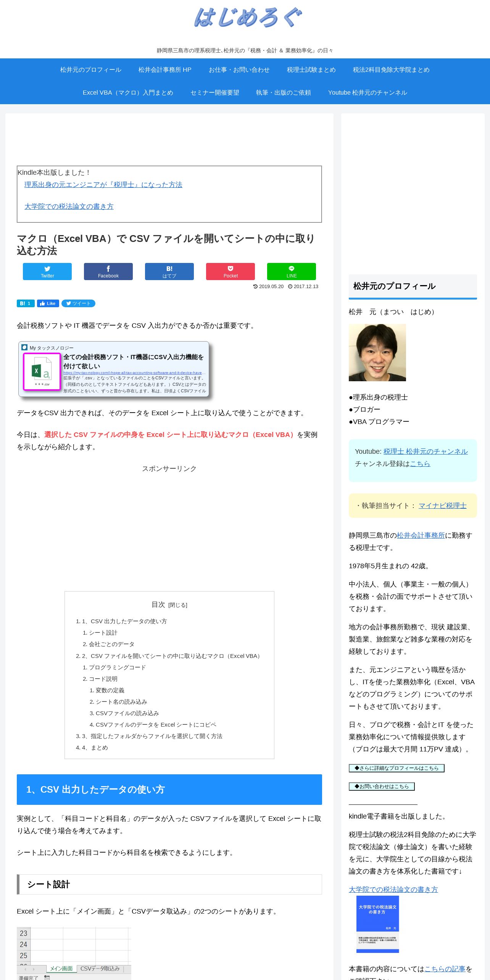The height and width of the screenshot is (980, 490).
Task: Jump to 3、指定したフォルダからファイルを選択して開く方法
Action: [152, 736]
